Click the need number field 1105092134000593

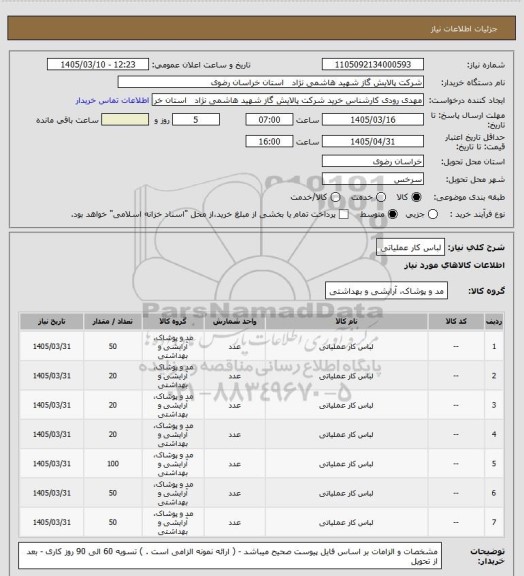(x=373, y=64)
